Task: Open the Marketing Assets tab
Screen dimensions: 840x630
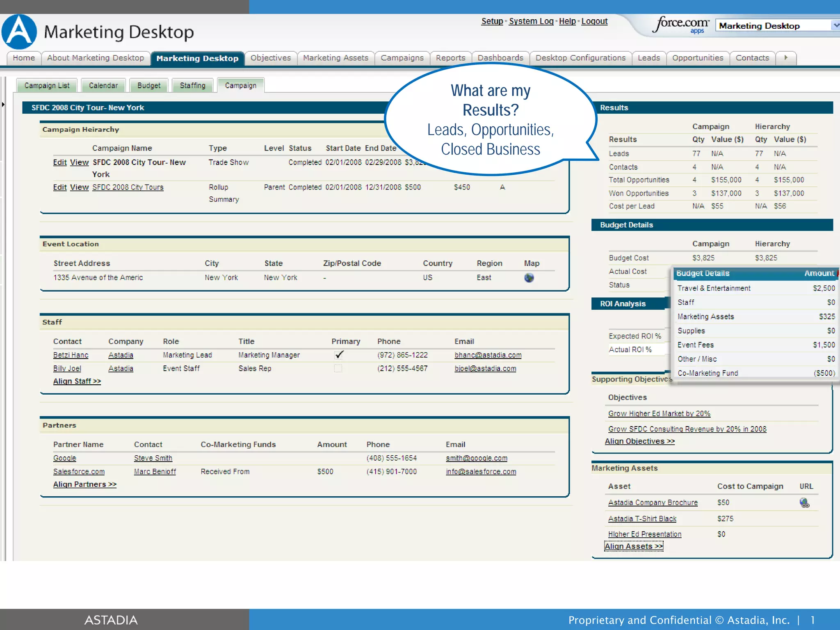Action: pos(336,58)
